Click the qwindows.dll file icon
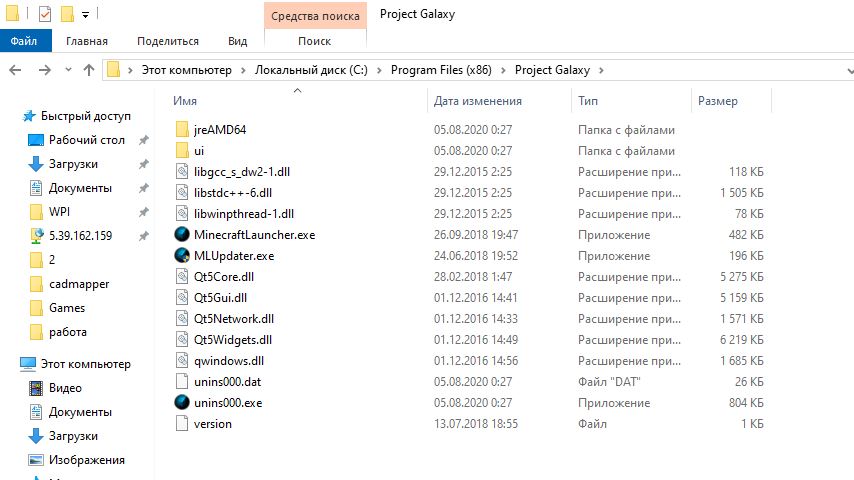The width and height of the screenshot is (854, 480). pos(182,360)
